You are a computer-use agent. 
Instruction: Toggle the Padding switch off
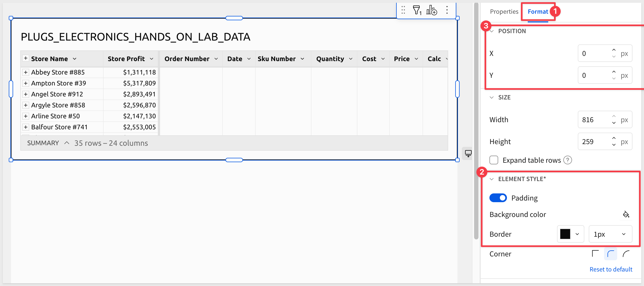coord(498,198)
